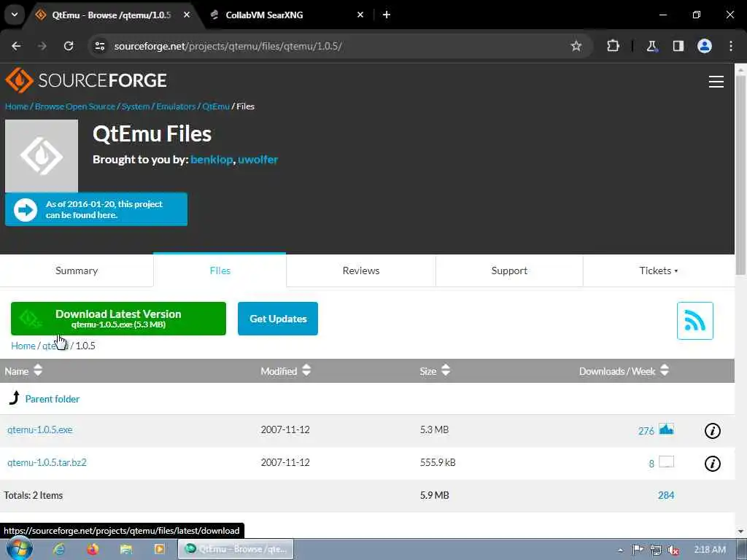Click the Emulators breadcrumb link
The height and width of the screenshot is (560, 747).
(x=176, y=106)
